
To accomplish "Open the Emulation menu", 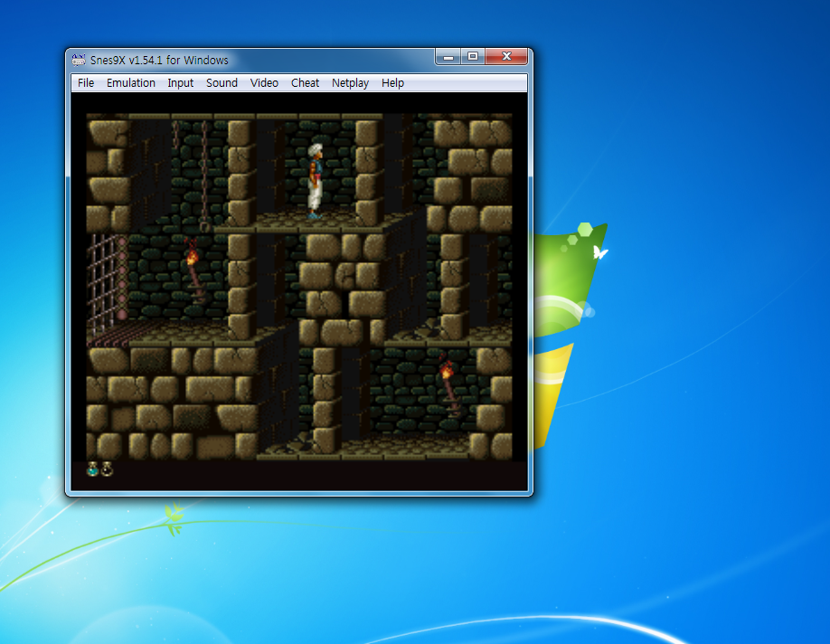I will [x=131, y=82].
